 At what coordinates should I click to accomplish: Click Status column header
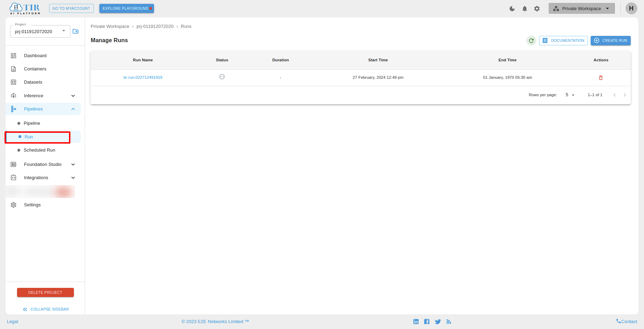tap(222, 60)
